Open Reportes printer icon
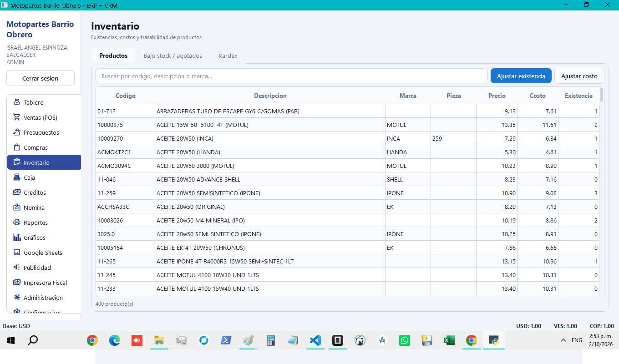 coord(17,222)
